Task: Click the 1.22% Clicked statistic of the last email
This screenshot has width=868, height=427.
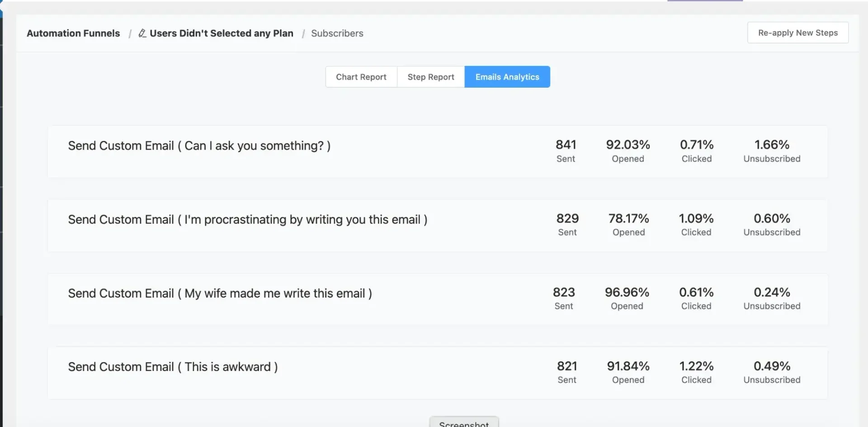Action: pos(696,372)
